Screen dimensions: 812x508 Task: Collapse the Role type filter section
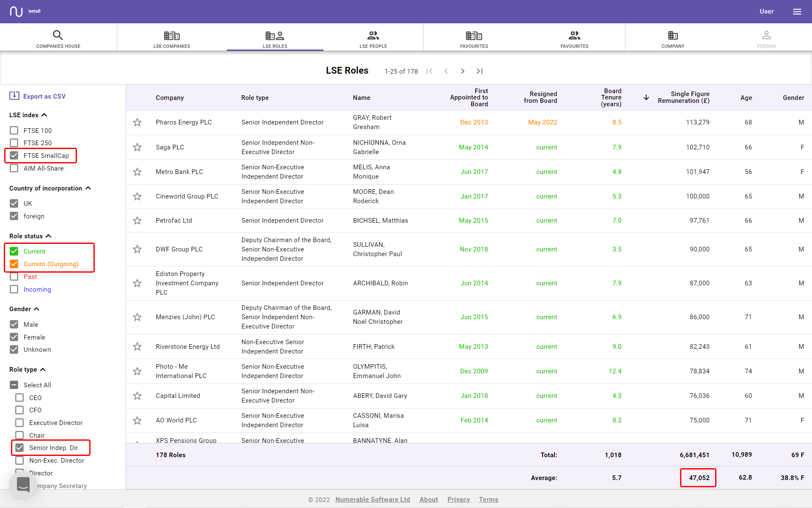click(42, 369)
